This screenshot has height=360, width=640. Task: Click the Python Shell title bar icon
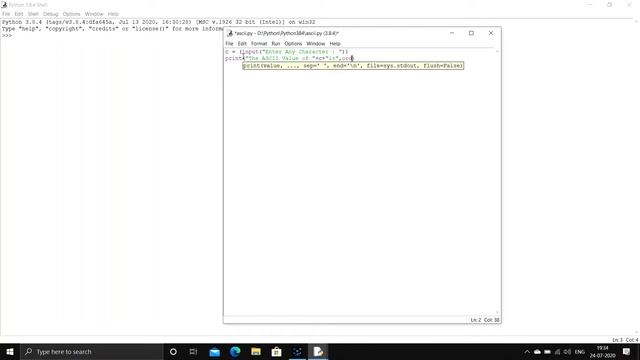point(4,4)
